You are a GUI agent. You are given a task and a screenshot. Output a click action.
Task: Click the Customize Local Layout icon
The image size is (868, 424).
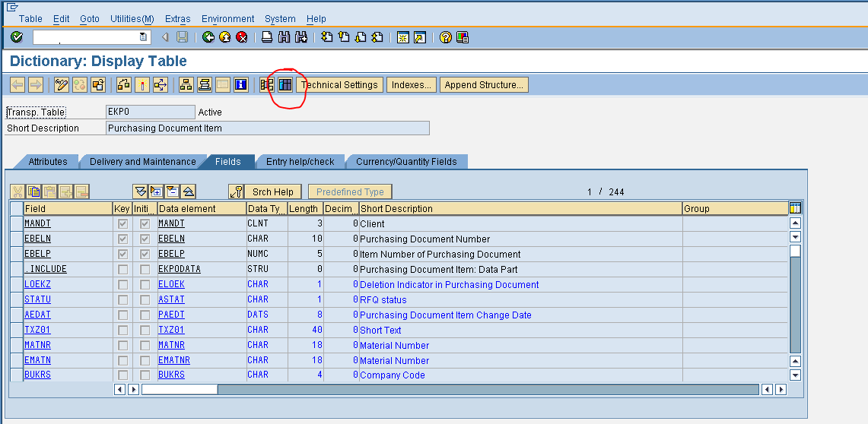[463, 37]
